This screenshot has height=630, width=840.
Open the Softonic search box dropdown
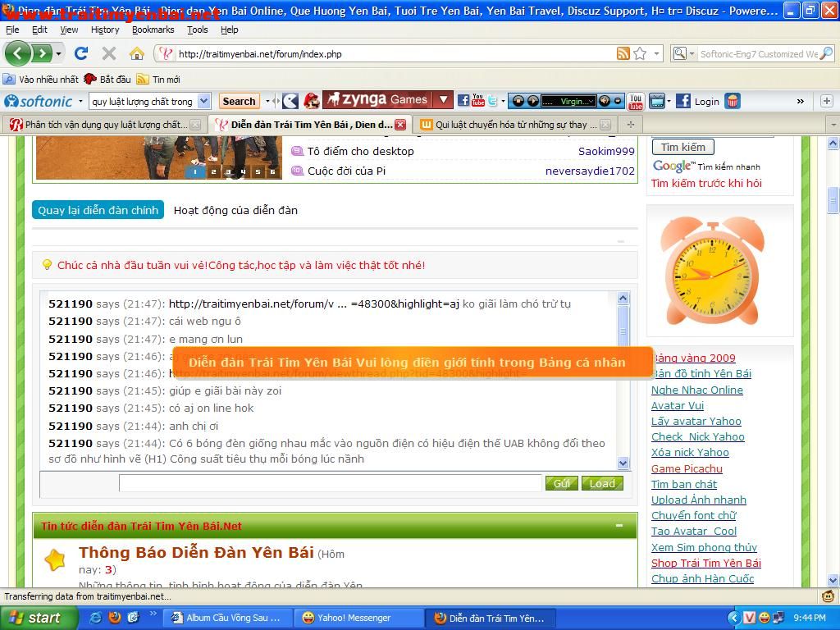coord(203,101)
